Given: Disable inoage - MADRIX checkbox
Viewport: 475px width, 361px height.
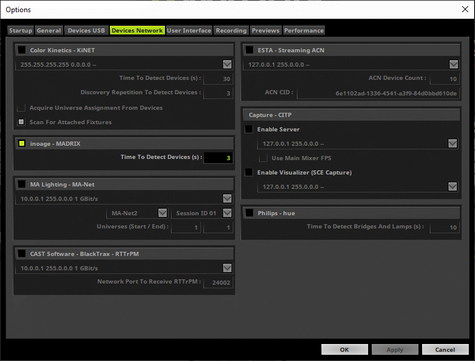Looking at the screenshot, I should (22, 144).
